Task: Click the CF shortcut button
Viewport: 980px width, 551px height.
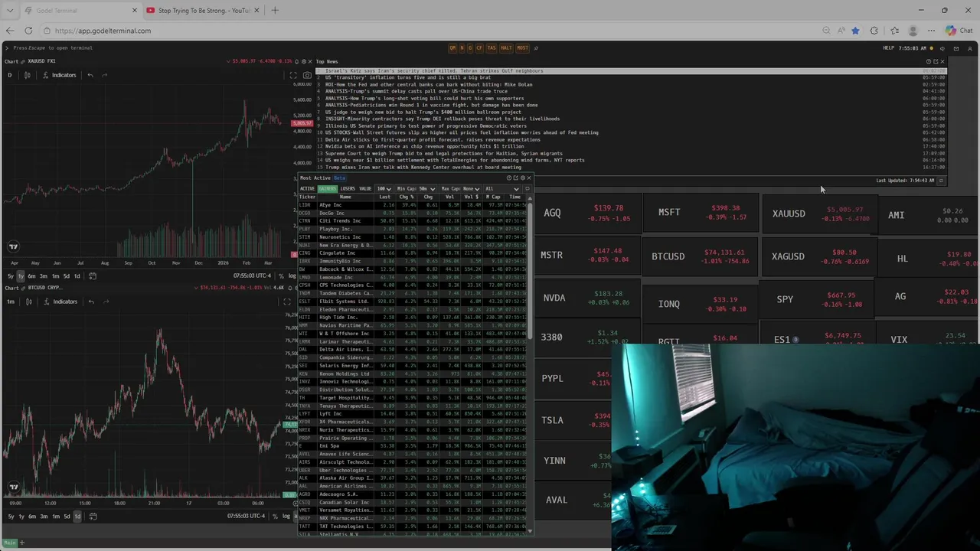Action: pos(479,48)
